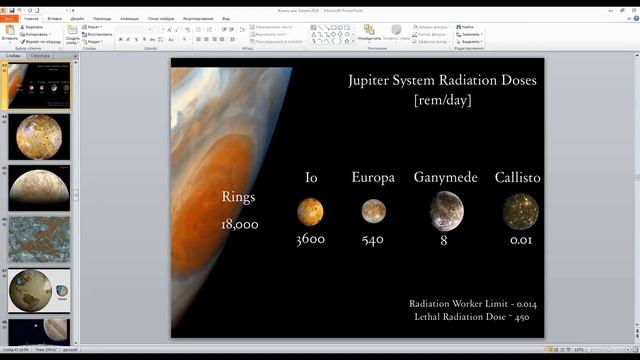The image size is (640, 360).
Task: Open Arrange (Упорядочить) menu
Action: pyautogui.click(x=369, y=33)
